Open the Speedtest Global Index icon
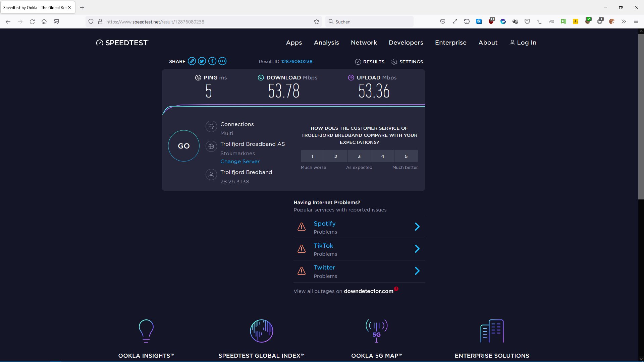The height and width of the screenshot is (362, 644). point(262,331)
